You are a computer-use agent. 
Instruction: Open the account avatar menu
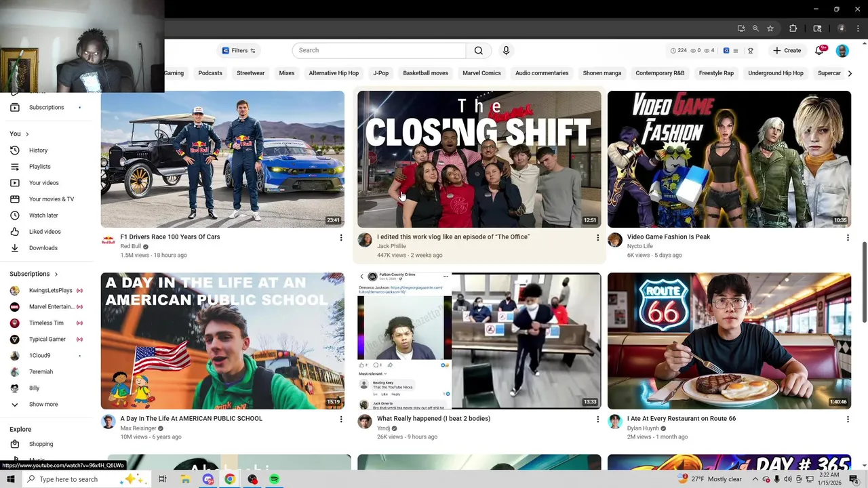[x=842, y=51]
